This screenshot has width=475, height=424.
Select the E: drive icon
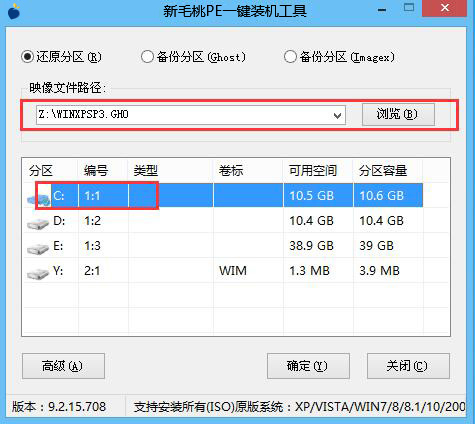[38, 248]
